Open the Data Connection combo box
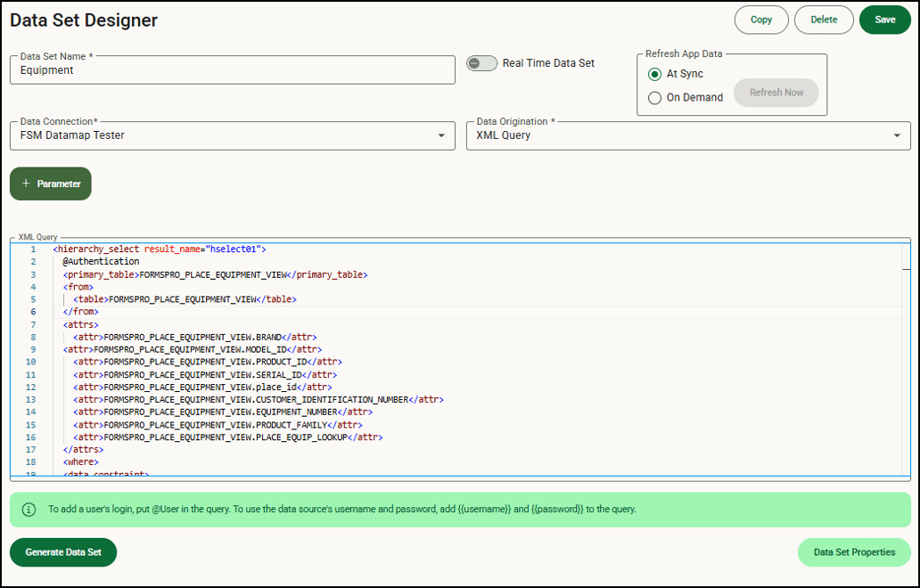920x588 pixels. coord(232,135)
